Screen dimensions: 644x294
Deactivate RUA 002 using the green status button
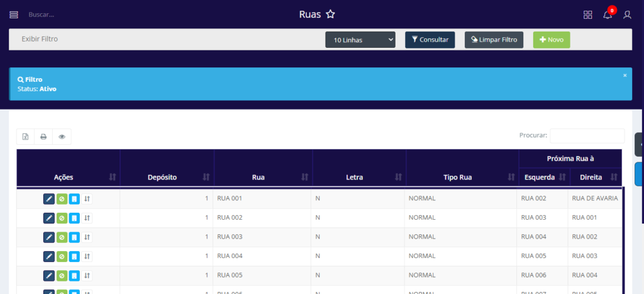tap(62, 218)
